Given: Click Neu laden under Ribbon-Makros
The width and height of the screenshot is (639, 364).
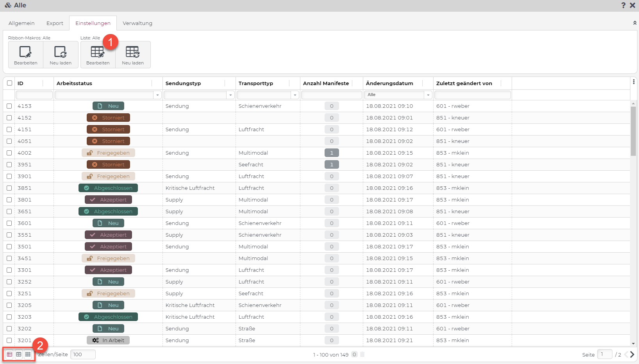Looking at the screenshot, I should pos(61,55).
